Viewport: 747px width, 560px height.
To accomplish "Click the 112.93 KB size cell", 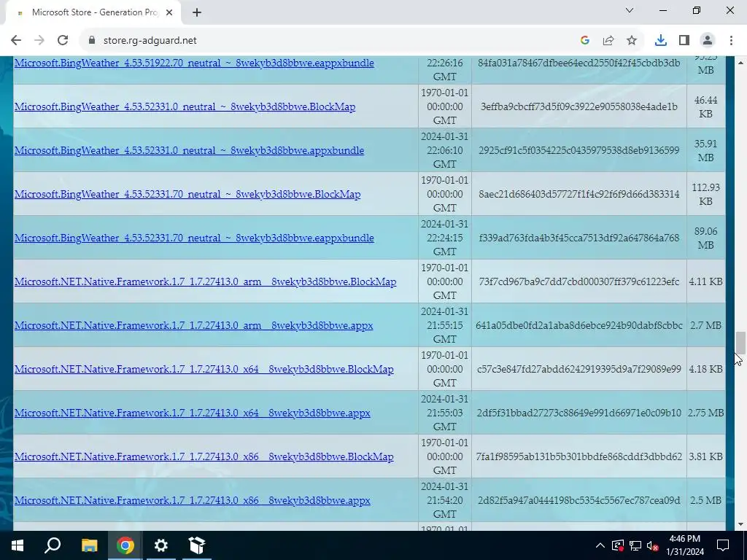I will click(705, 195).
